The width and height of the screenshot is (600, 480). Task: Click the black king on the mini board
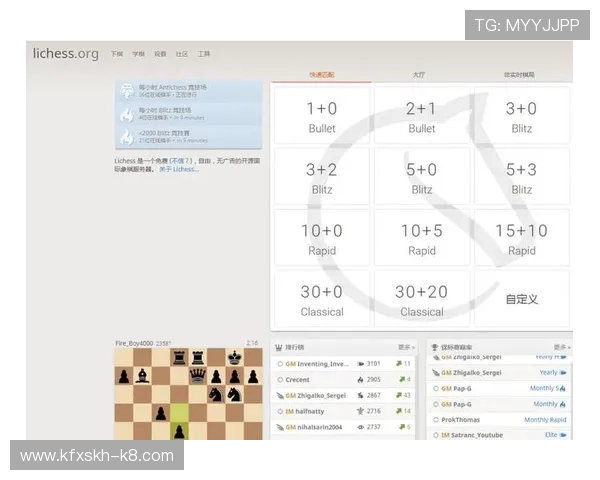[235, 357]
